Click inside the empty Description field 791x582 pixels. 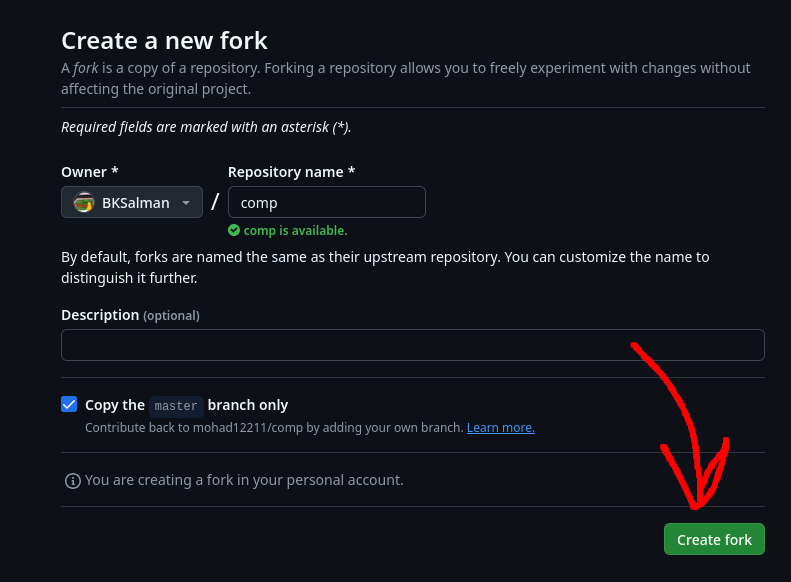(x=412, y=345)
